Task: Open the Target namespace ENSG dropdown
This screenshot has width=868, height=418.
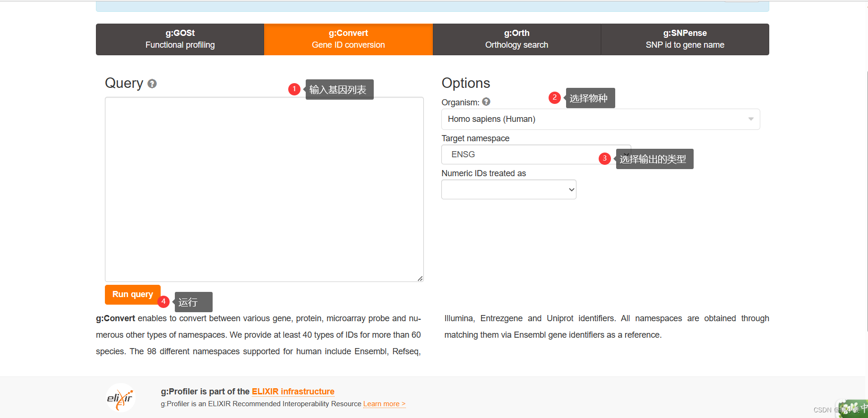Action: (536, 154)
